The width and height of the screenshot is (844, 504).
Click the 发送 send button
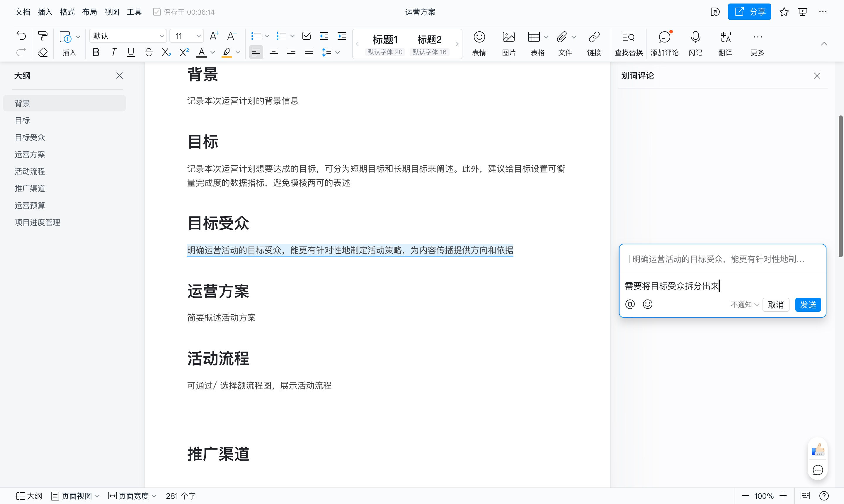coord(808,305)
